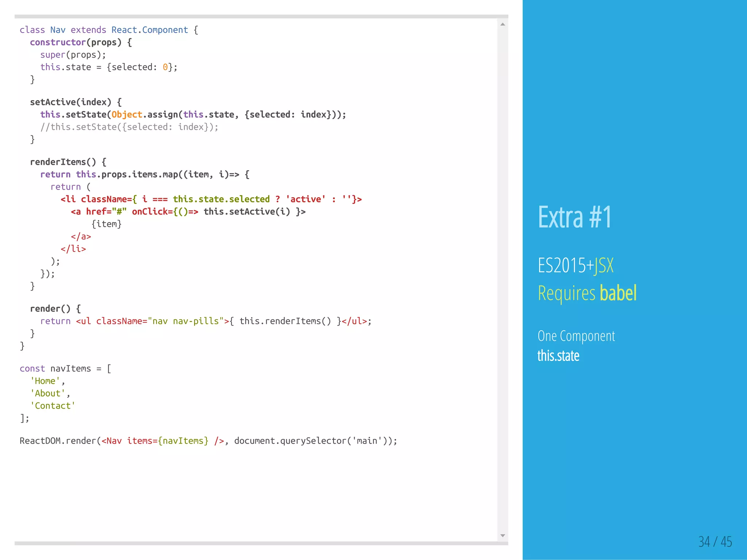The height and width of the screenshot is (560, 747).
Task: Click the 'ES2015+JSX' text
Action: (576, 265)
